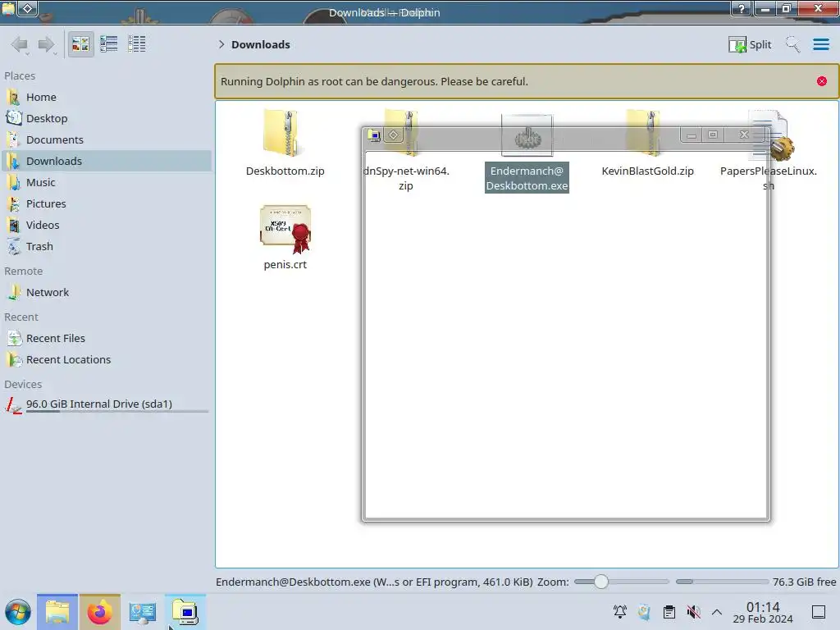
Task: Toggle Dolphin on-all-desktops pin icon
Action: [x=28, y=8]
